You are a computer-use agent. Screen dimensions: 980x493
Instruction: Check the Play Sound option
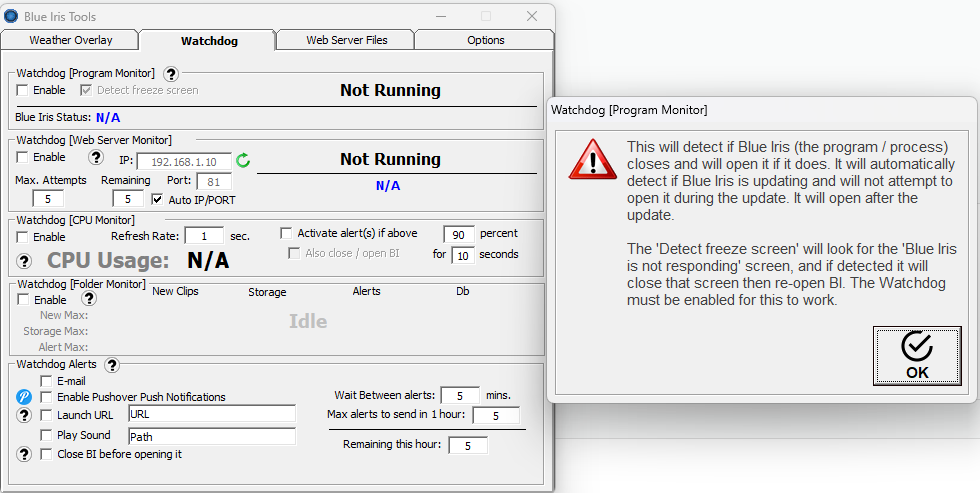coord(47,435)
